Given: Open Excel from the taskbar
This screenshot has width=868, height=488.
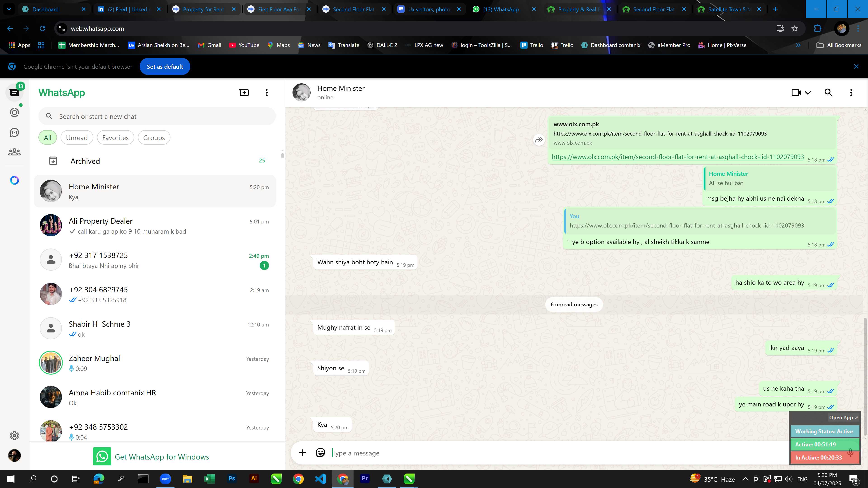Looking at the screenshot, I should point(210,479).
